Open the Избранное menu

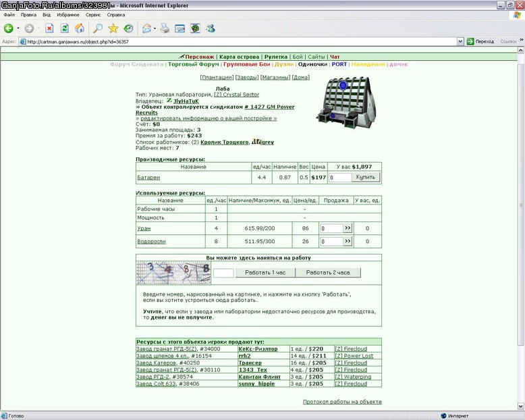point(68,15)
